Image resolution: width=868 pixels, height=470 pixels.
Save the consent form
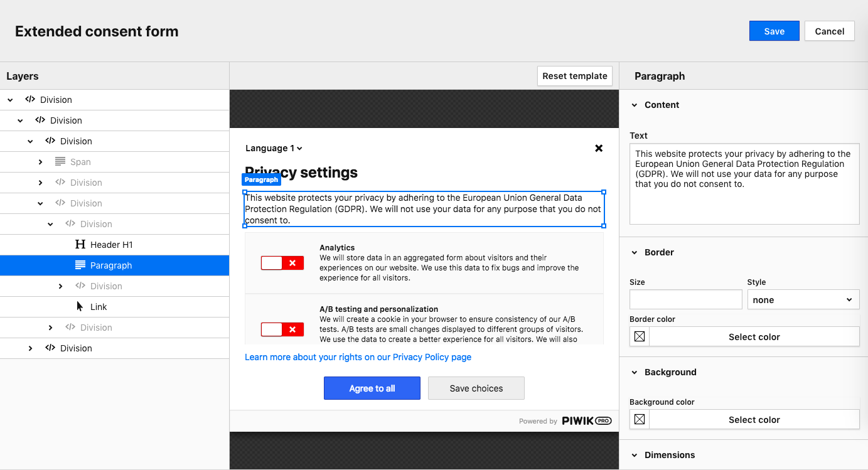[774, 31]
